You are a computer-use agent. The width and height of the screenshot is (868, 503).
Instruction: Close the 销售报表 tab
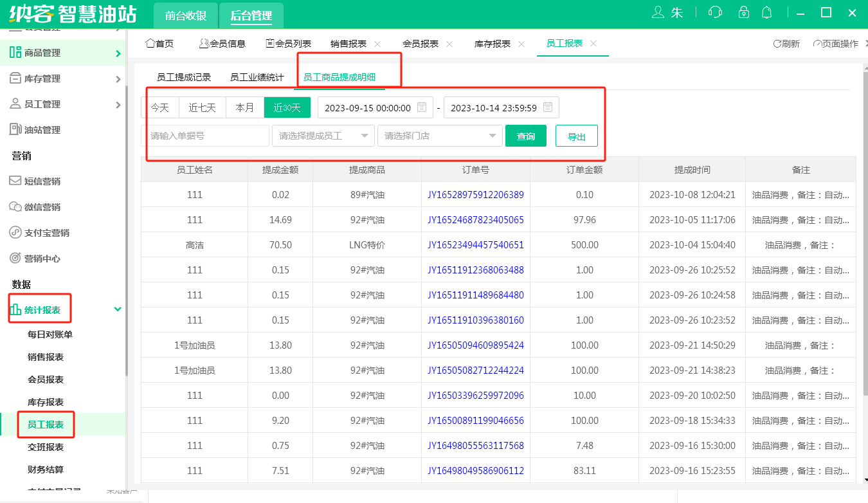pyautogui.click(x=377, y=44)
